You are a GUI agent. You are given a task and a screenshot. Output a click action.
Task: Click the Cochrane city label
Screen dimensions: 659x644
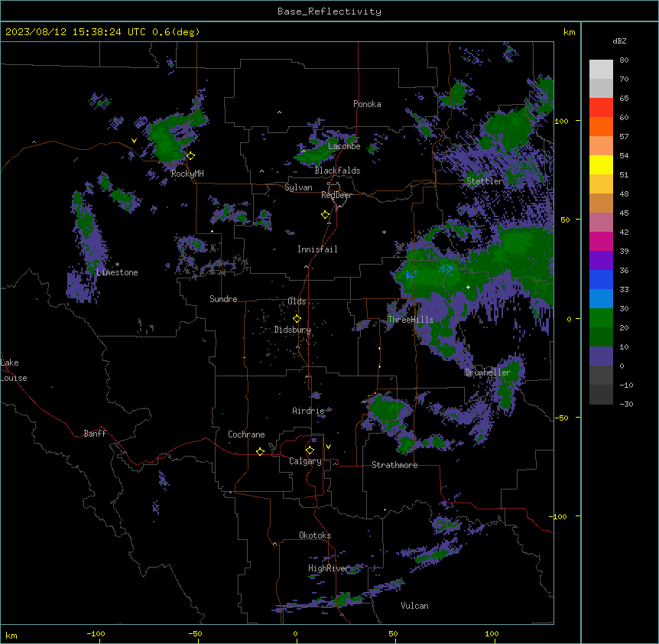(246, 434)
